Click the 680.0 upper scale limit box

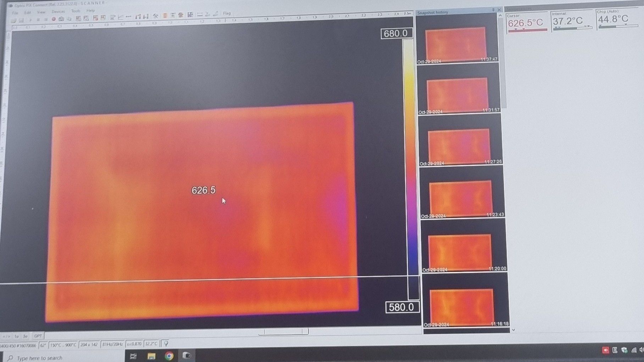click(396, 33)
